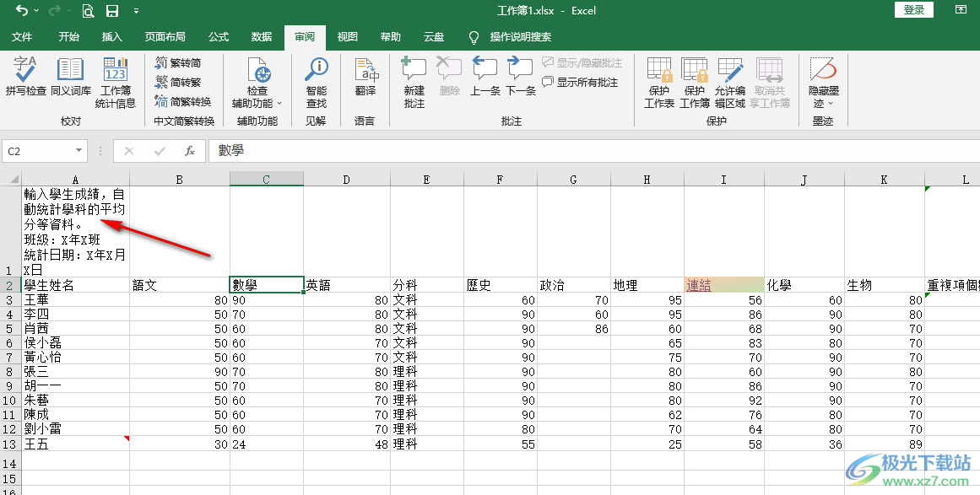Open the 同义词库 thesaurus
The width and height of the screenshot is (980, 495).
coord(71,76)
